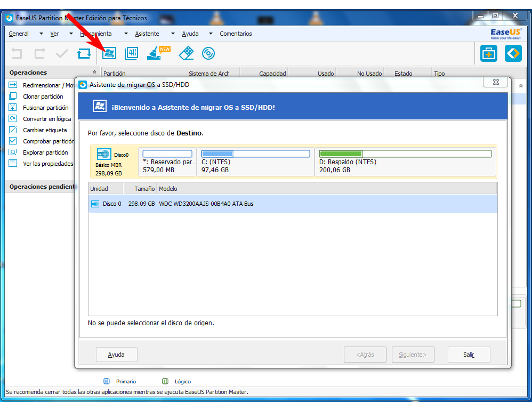Click the Estado column header
Screen dimensions: 532x402
[407, 73]
